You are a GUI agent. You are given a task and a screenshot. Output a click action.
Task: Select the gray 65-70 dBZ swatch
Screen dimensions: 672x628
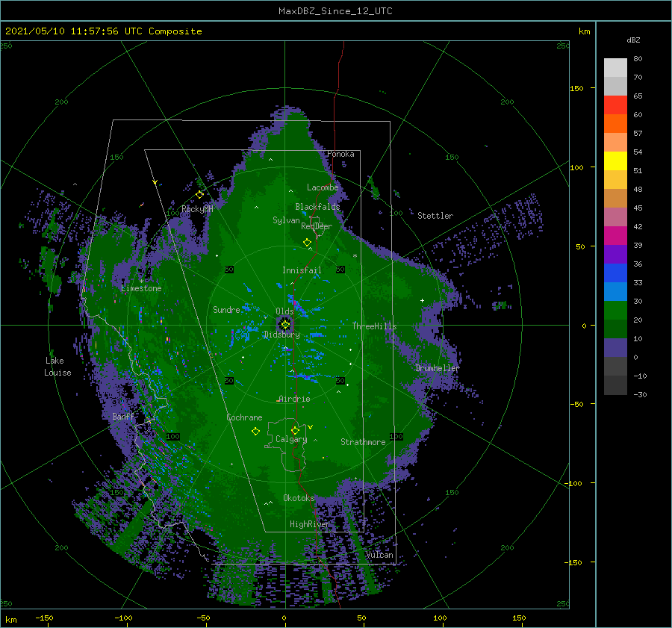(x=615, y=86)
